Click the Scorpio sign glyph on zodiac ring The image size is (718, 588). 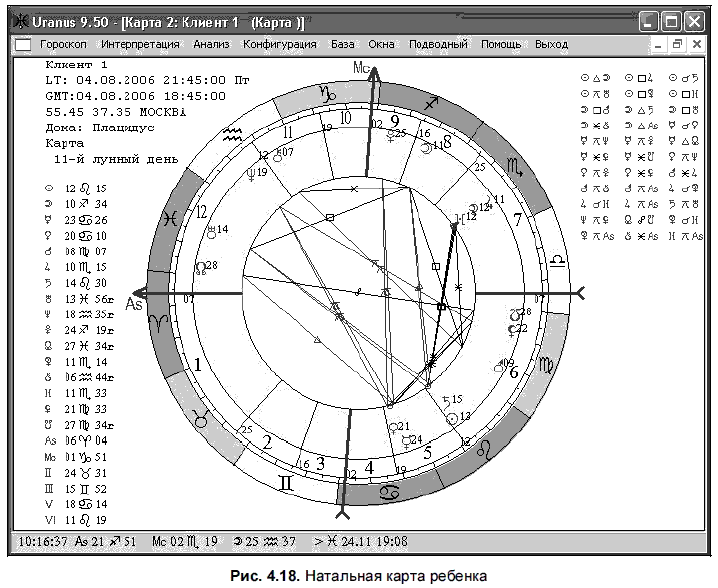tap(515, 168)
